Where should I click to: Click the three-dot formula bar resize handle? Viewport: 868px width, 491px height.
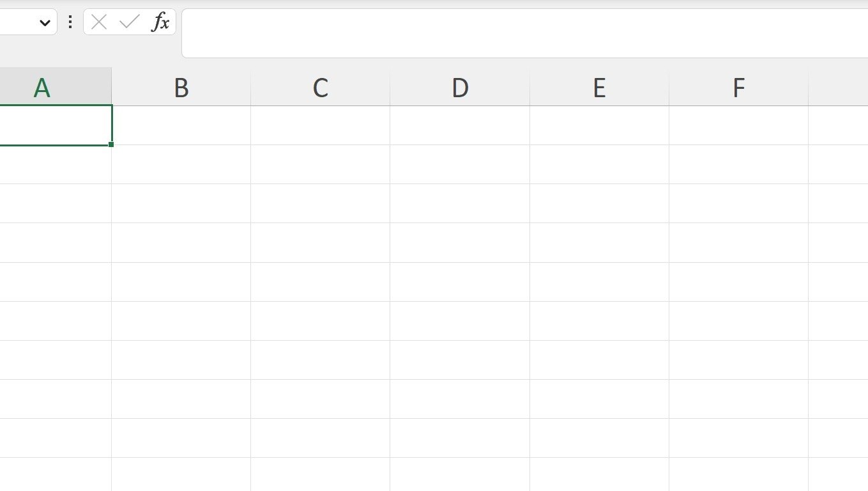(70, 22)
